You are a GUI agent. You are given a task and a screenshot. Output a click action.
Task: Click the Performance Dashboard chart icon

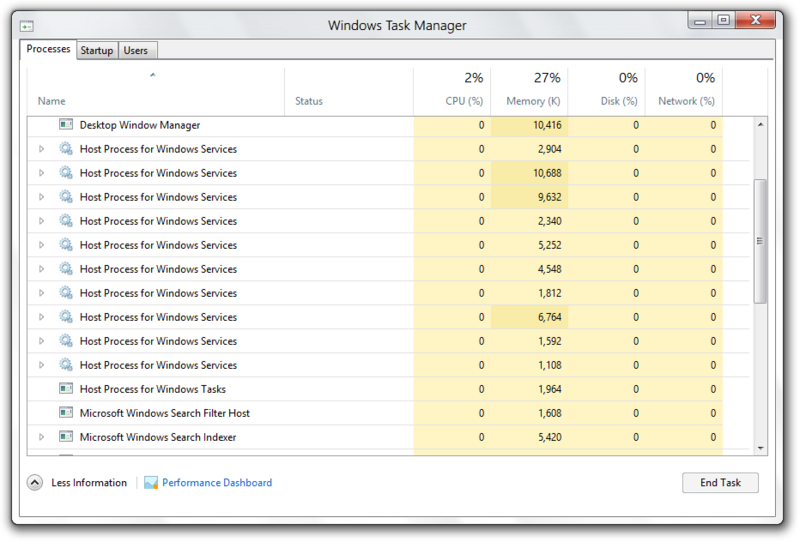click(151, 483)
